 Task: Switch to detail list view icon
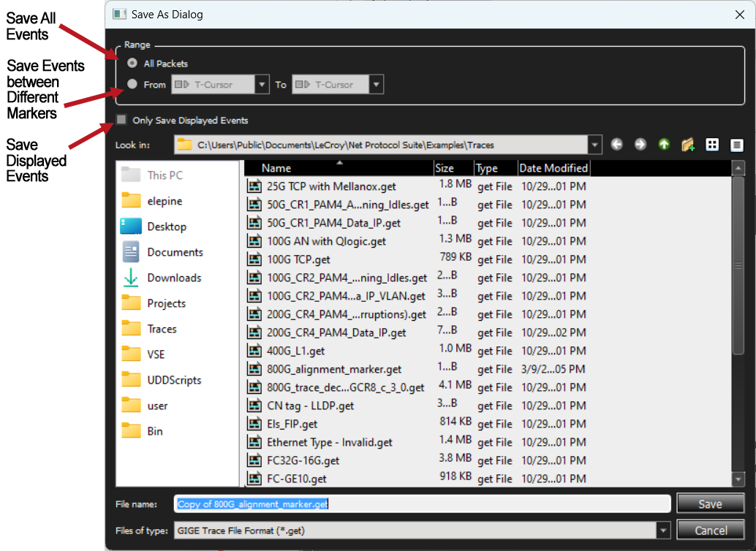(736, 145)
